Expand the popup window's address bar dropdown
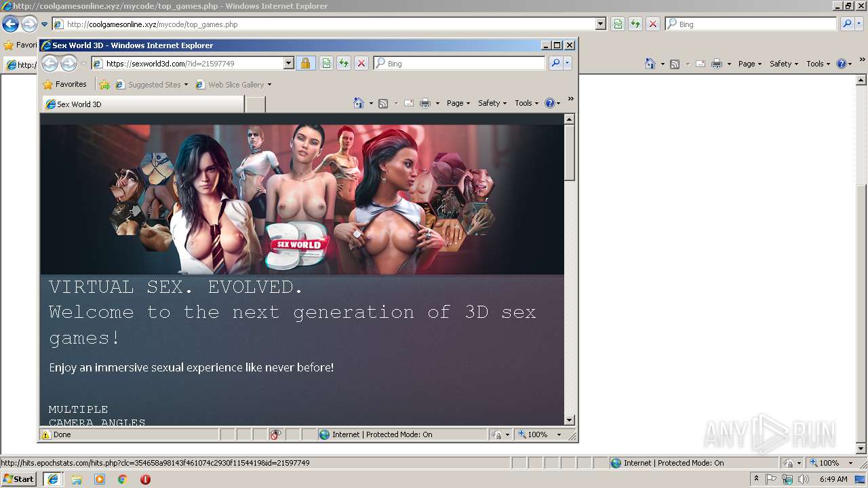Viewport: 868px width, 488px height. (288, 64)
